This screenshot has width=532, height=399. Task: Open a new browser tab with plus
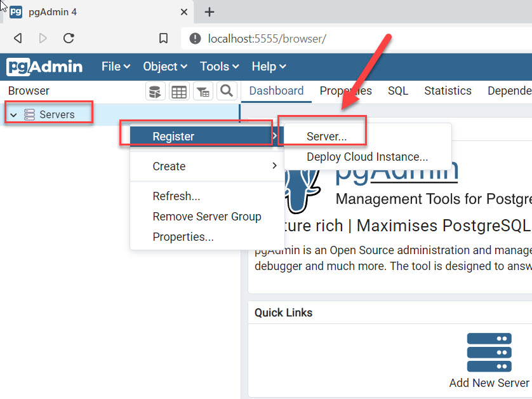click(209, 12)
